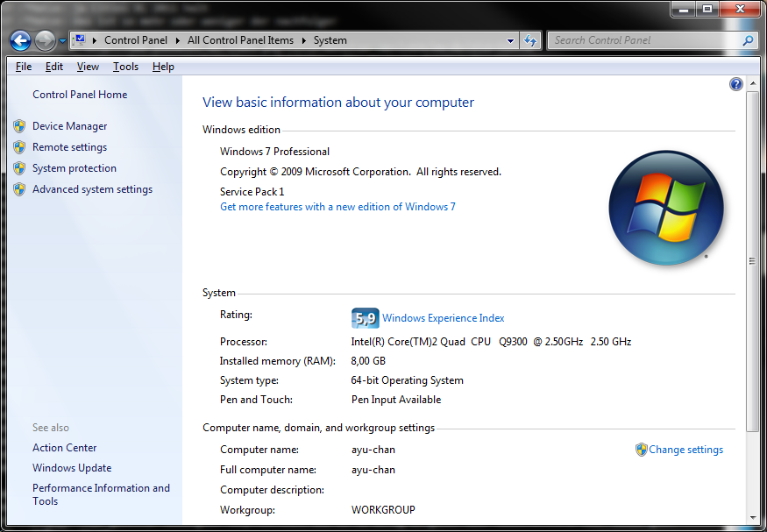Open Remote settings from the sidebar

[x=69, y=147]
